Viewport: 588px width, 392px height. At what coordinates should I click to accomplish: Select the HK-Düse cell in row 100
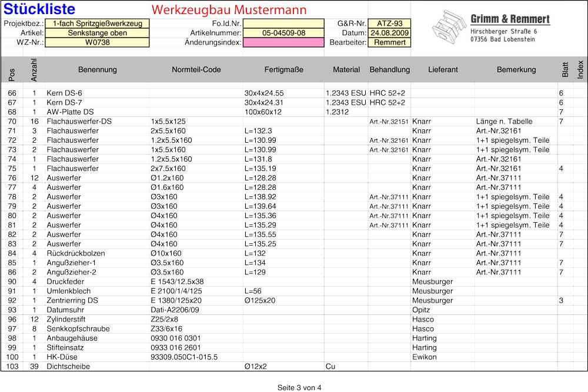coord(63,357)
